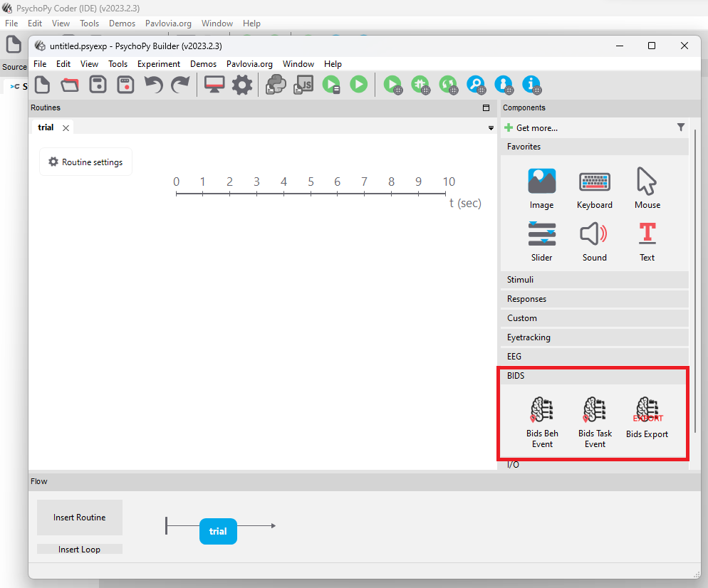Open the Builder Edit menu
The height and width of the screenshot is (588, 708).
(63, 63)
